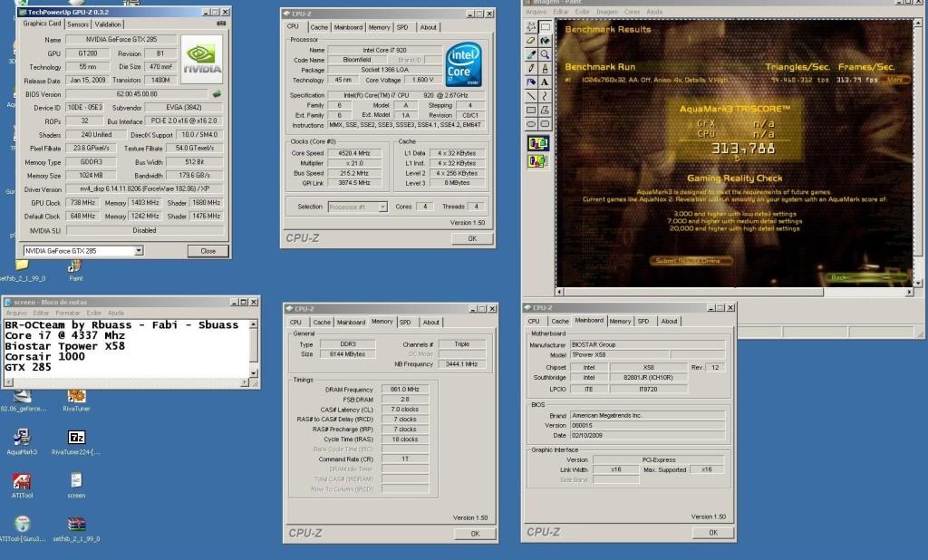Image resolution: width=928 pixels, height=560 pixels.
Task: Open About tab in the mainboard CPU-Z window
Action: point(670,321)
